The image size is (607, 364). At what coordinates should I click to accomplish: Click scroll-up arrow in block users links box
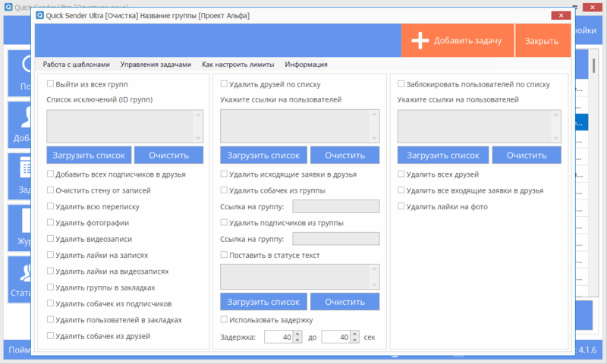(x=556, y=115)
